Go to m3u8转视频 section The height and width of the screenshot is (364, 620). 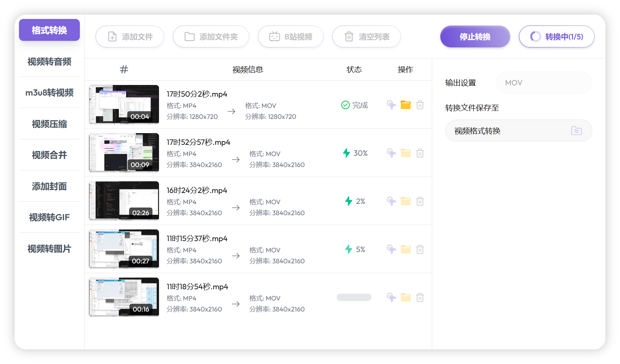(49, 93)
